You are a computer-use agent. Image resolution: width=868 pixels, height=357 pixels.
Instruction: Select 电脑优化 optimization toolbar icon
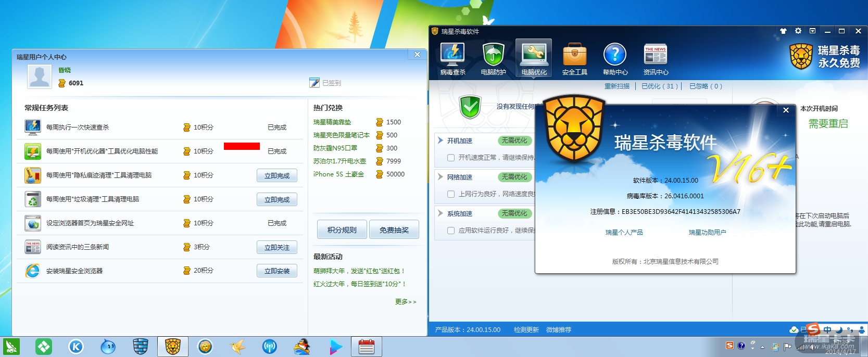point(534,59)
